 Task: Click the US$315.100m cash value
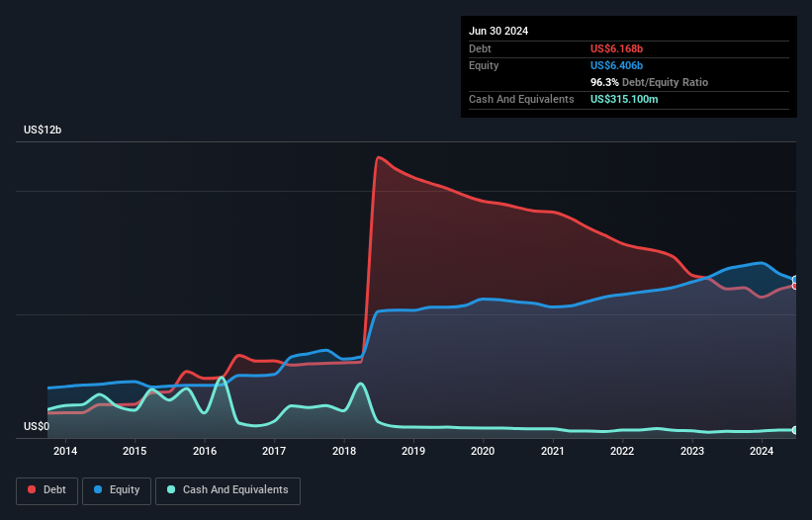(624, 99)
